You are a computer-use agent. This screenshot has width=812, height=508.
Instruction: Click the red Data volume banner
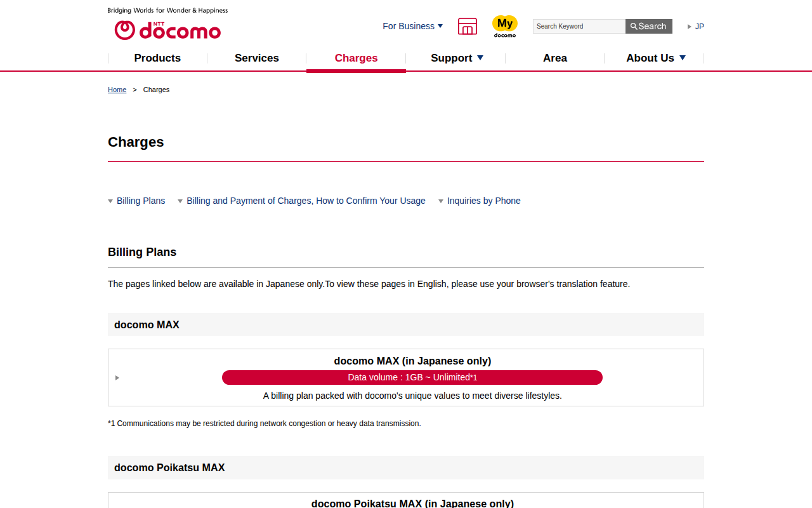tap(412, 377)
